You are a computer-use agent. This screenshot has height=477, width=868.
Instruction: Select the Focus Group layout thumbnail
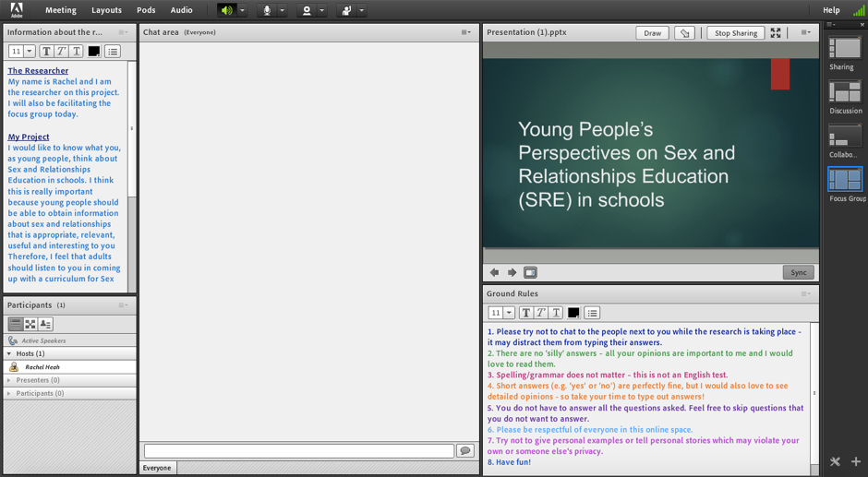[x=845, y=179]
